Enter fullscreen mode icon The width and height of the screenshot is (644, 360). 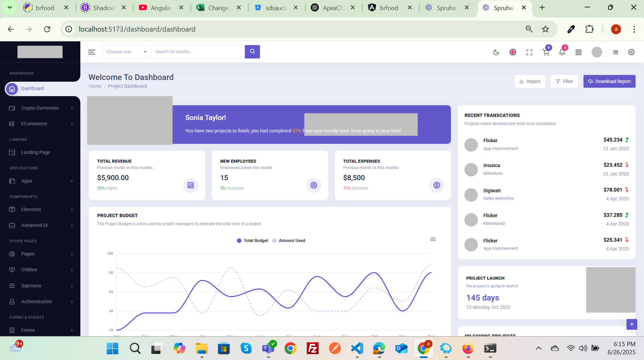529,52
